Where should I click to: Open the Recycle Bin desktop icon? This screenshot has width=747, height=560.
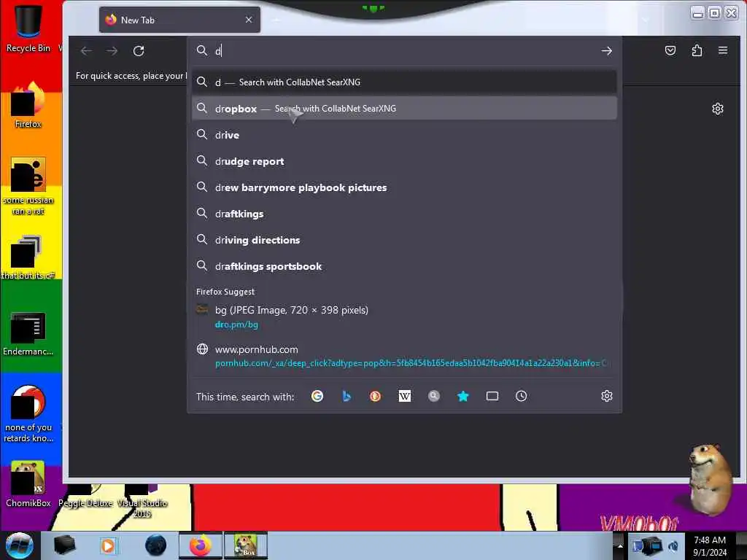[28, 28]
